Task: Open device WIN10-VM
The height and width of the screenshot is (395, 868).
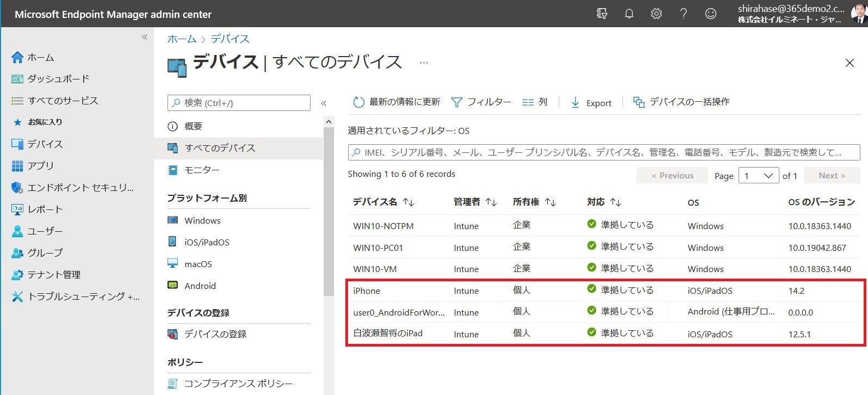Action: pos(375,269)
